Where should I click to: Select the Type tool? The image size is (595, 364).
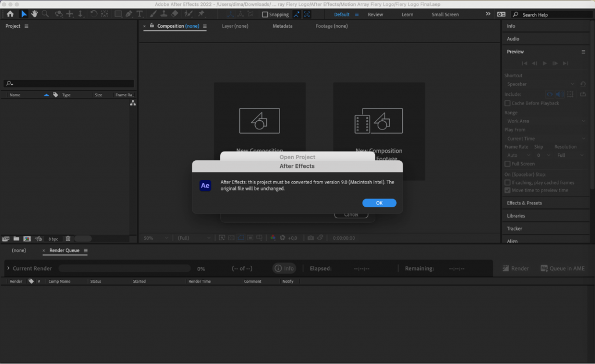(139, 15)
